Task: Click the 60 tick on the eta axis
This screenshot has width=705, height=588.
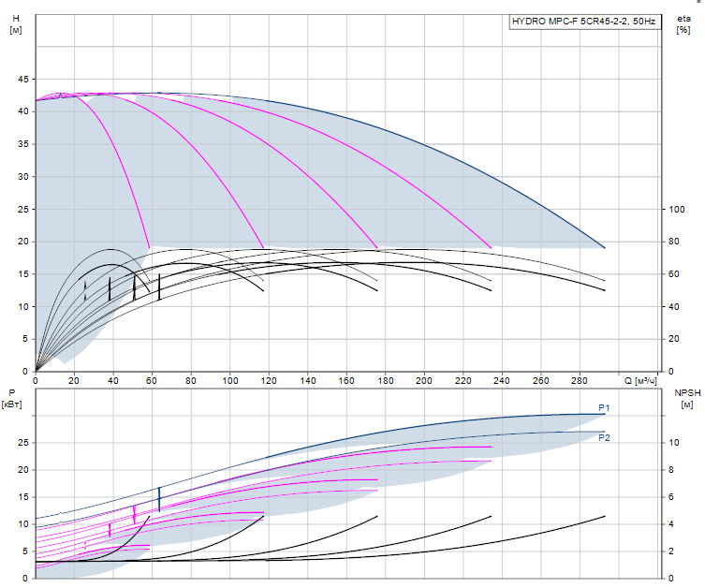Action: coord(673,273)
